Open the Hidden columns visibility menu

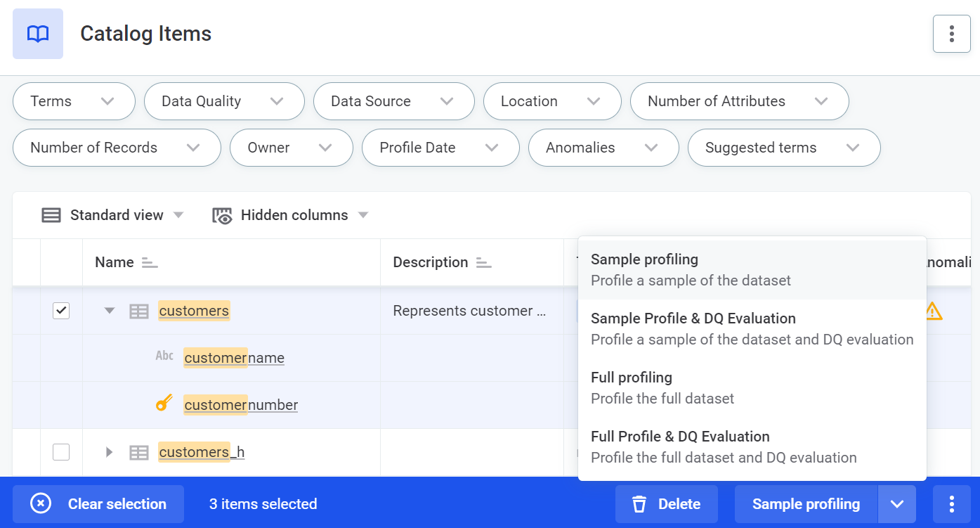coord(291,215)
